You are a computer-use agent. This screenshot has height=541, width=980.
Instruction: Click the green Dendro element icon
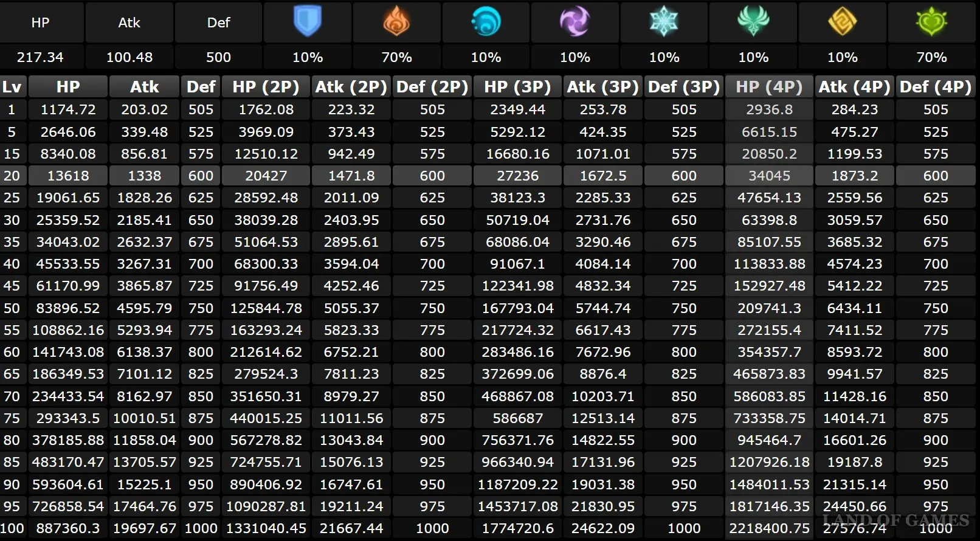click(931, 22)
